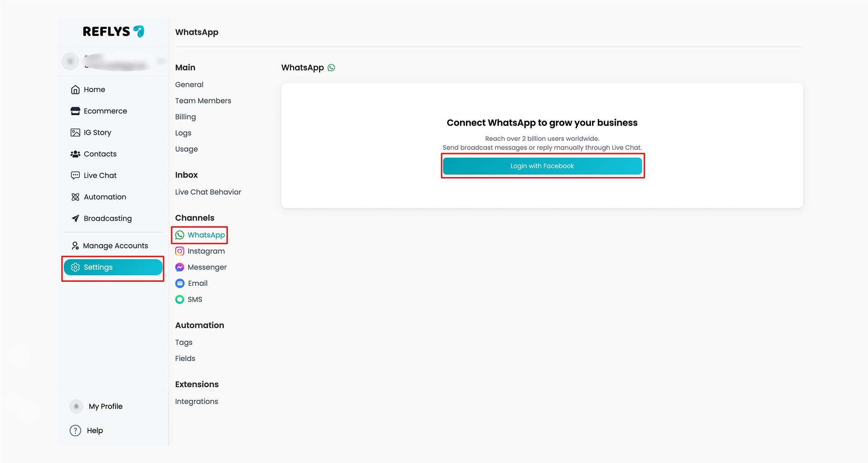This screenshot has width=868, height=463.
Task: Open Team Members settings
Action: pos(203,101)
